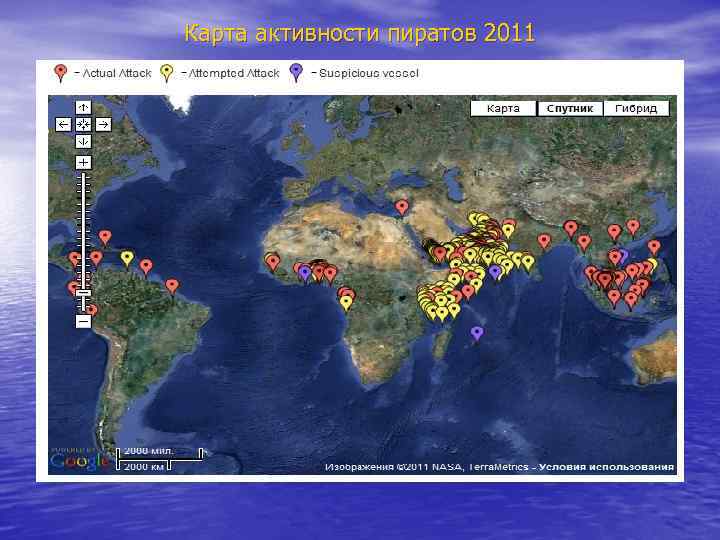Pan the map up with the arrow button
Image resolution: width=720 pixels, height=540 pixels.
tap(83, 107)
